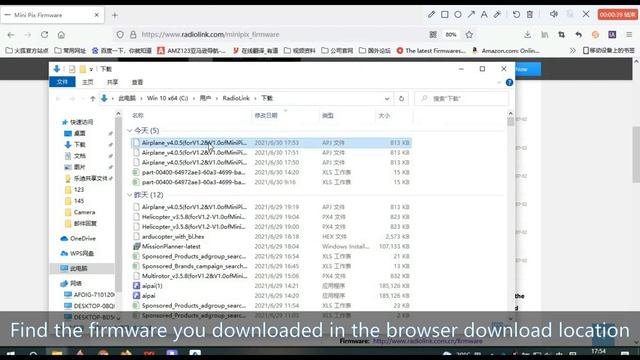The image size is (640, 360).
Task: Open the browser hamburger menu
Action: tap(629, 35)
